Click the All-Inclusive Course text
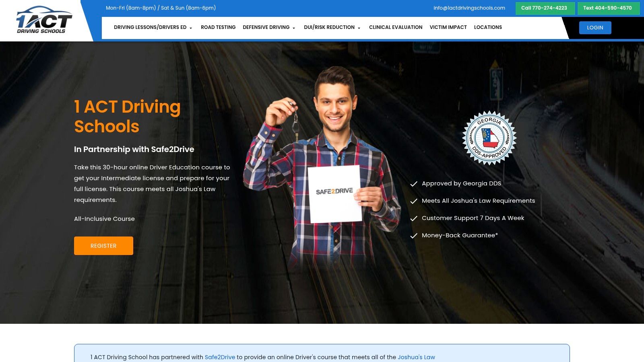This screenshot has height=362, width=644. [104, 219]
